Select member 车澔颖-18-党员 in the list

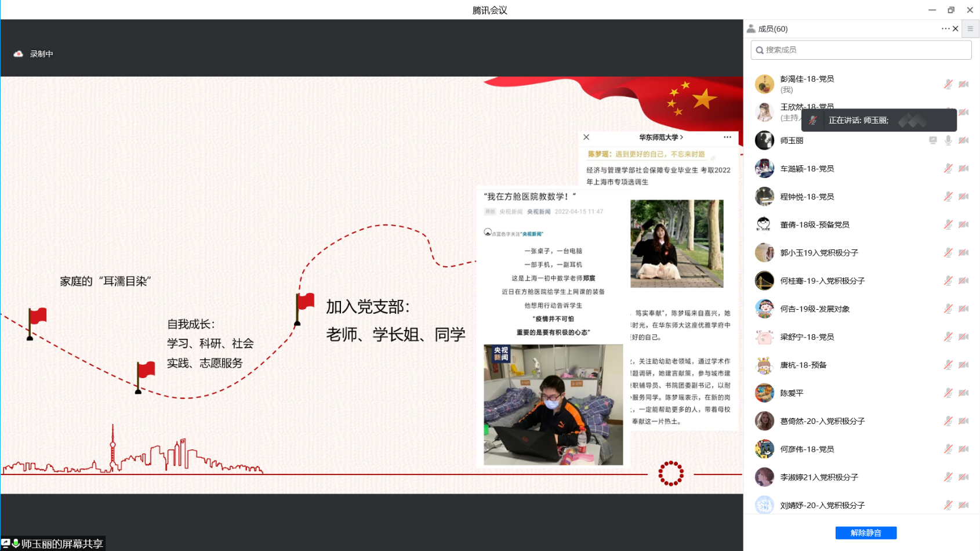[x=861, y=168]
